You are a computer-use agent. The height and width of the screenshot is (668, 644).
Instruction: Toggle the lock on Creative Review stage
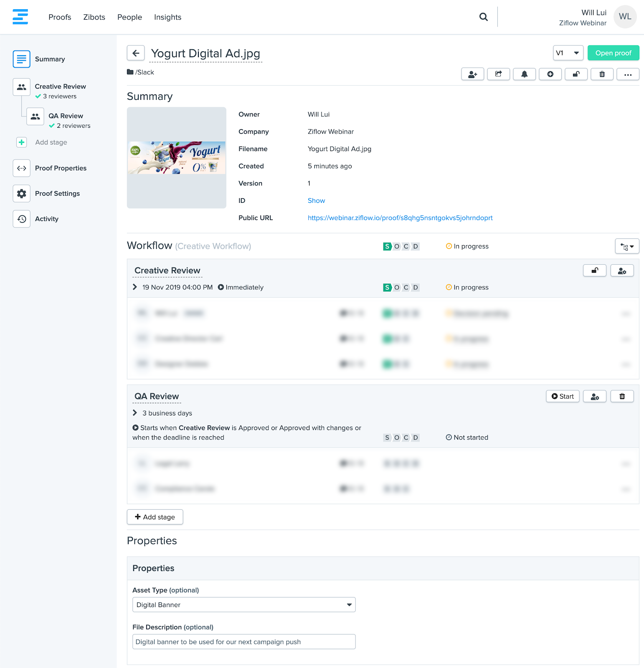click(595, 271)
